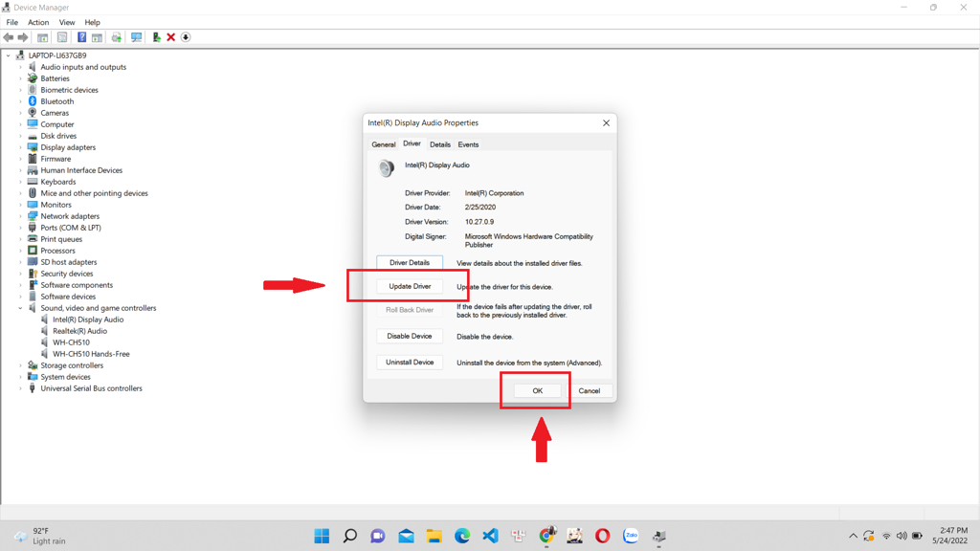This screenshot has width=980, height=551.
Task: Click the Keyboards category icon
Action: (33, 182)
